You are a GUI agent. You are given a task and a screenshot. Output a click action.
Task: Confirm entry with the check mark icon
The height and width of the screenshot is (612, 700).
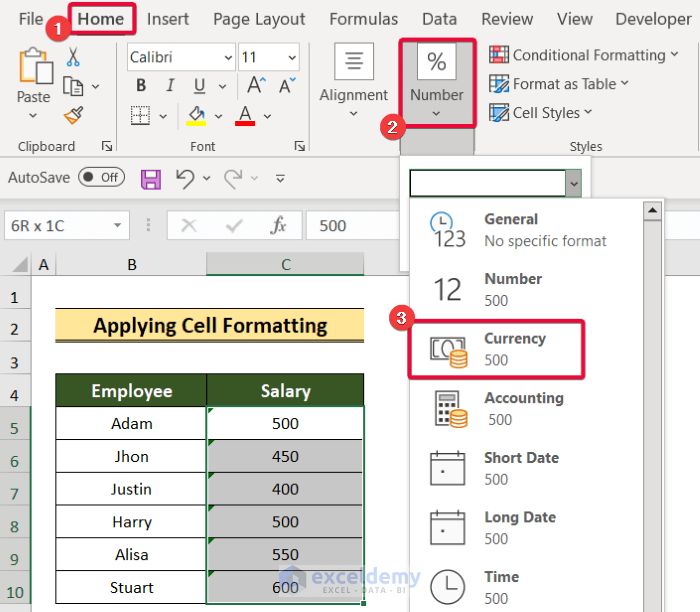coord(234,225)
